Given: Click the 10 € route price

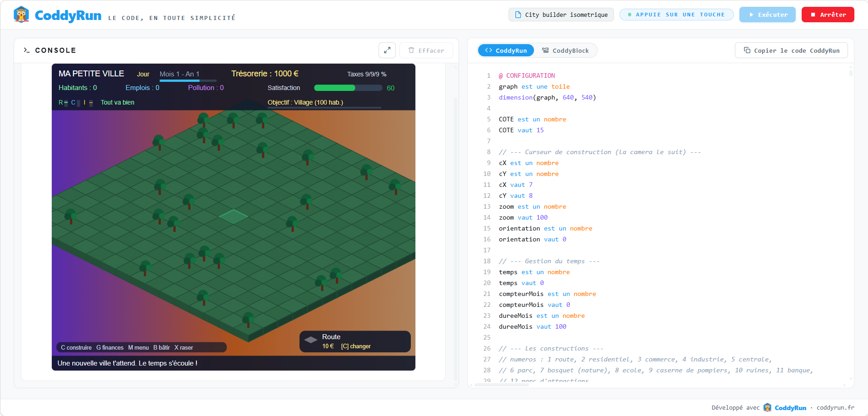Looking at the screenshot, I should (328, 346).
